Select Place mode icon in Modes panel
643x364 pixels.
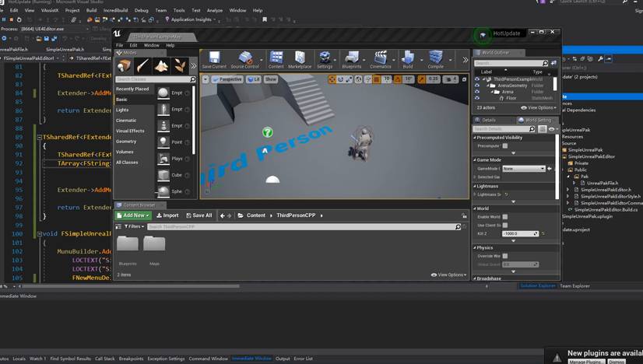tap(124, 65)
